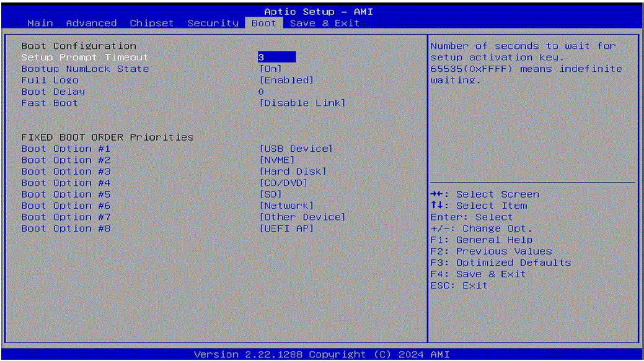Select Boot Option #6 label
644x361 pixels.
pyautogui.click(x=66, y=206)
